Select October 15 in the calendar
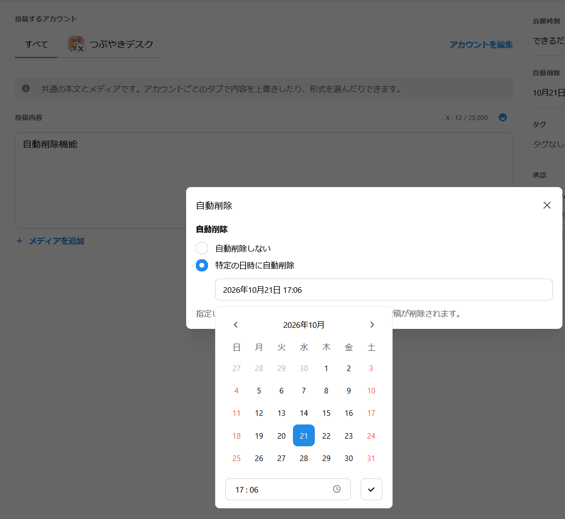The height and width of the screenshot is (519, 565). (x=326, y=413)
